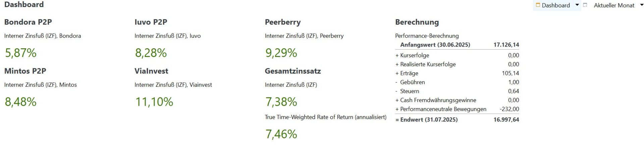Click the Performance-Berechnung widget title

(x=427, y=36)
